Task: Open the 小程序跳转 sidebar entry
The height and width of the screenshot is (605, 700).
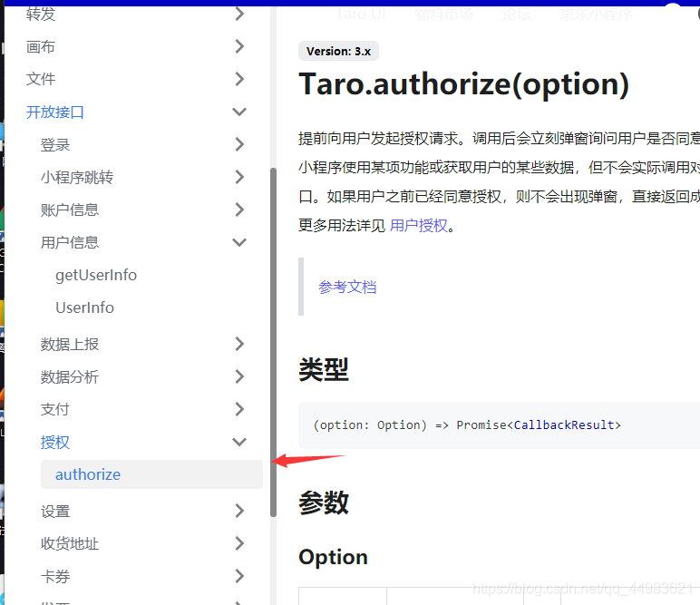Action: 77,177
